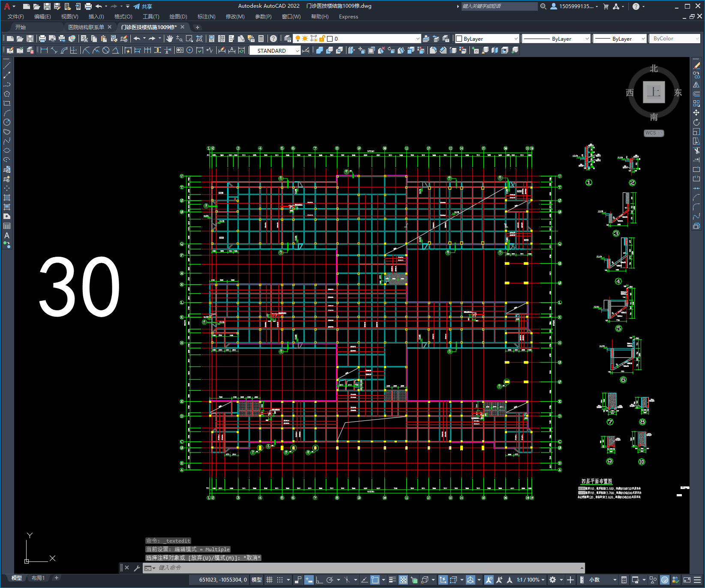This screenshot has height=588, width=705.
Task: Open the QuickCalc calculator
Action: [261, 39]
